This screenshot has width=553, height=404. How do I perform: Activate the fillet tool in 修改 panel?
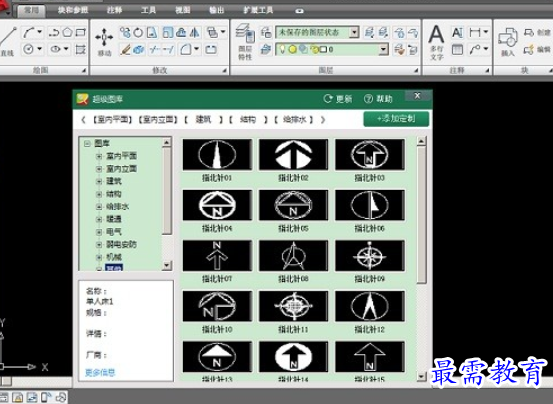[186, 49]
